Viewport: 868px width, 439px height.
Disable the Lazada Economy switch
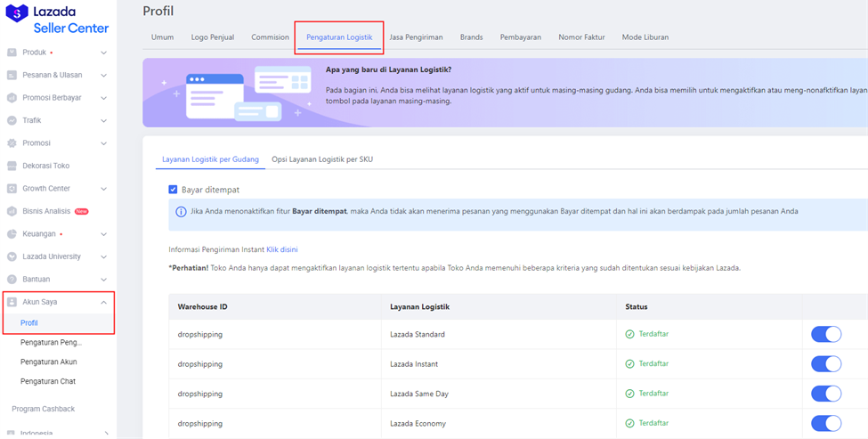pos(826,424)
